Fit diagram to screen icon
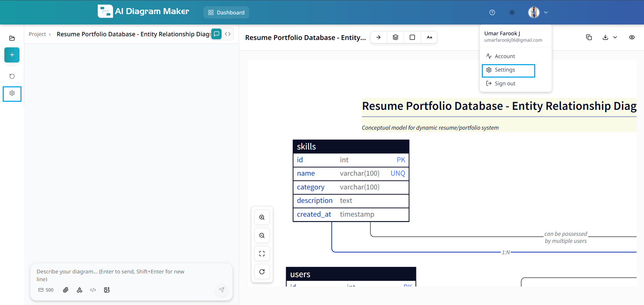 click(262, 254)
